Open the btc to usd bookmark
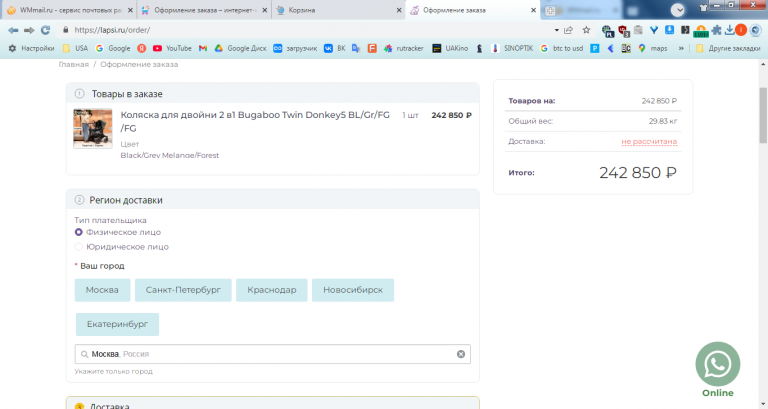This screenshot has width=768, height=409. pos(562,48)
